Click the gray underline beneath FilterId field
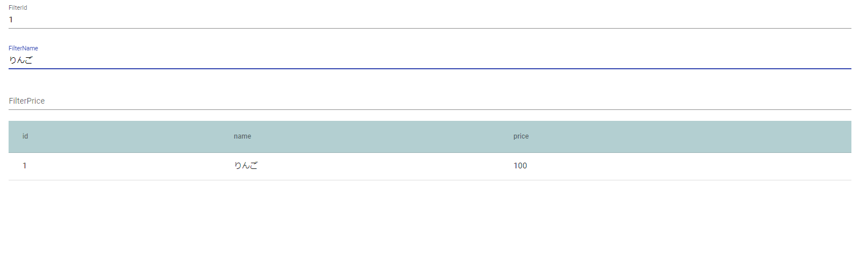This screenshot has height=260, width=868. click(x=430, y=28)
